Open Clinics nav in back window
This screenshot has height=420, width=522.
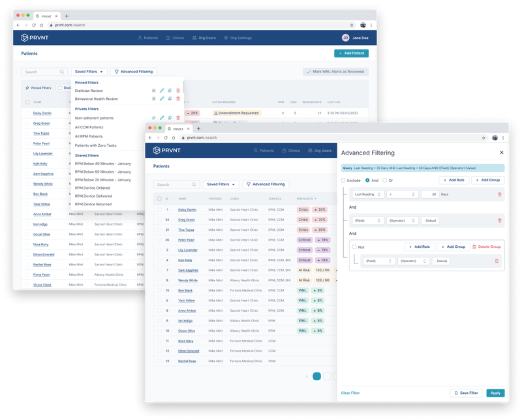tap(175, 38)
